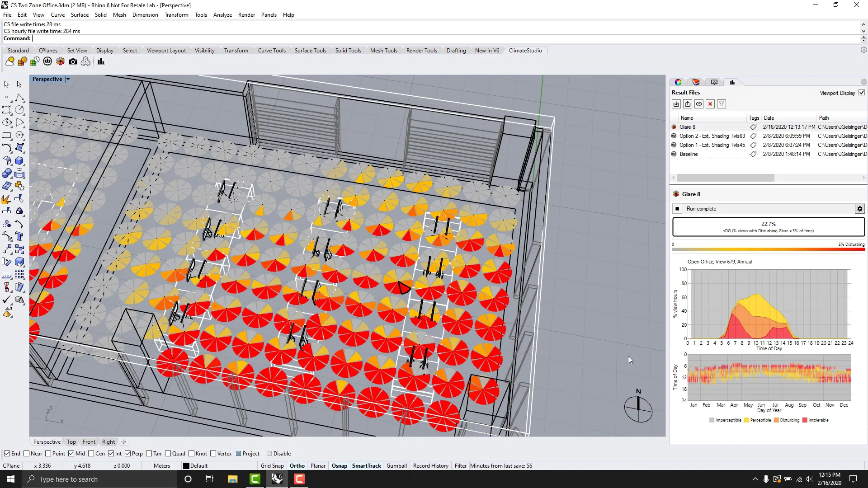This screenshot has width=868, height=488.
Task: Toggle the Viewport Display checkbox
Action: [862, 93]
